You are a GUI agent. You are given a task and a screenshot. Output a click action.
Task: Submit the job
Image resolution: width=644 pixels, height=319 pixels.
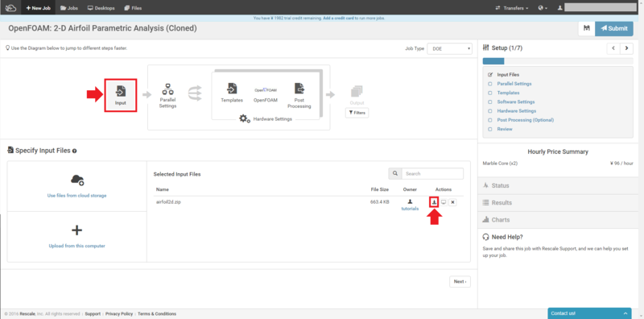(614, 28)
